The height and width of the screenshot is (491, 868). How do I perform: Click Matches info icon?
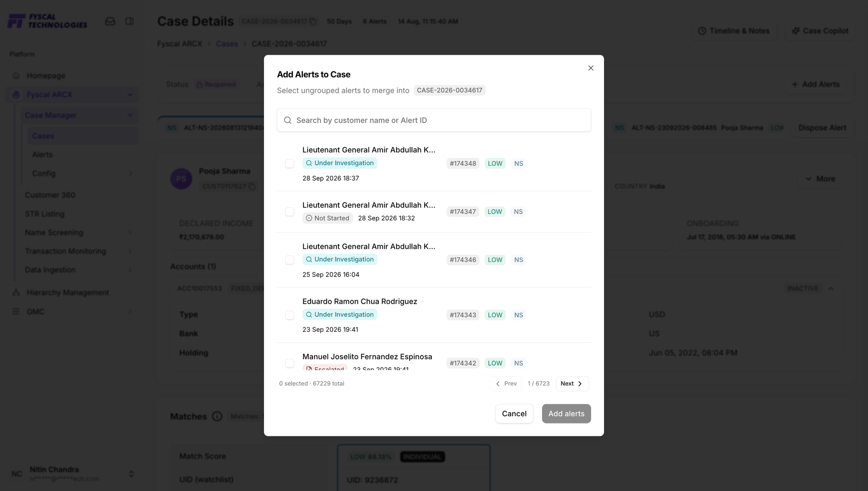217,417
